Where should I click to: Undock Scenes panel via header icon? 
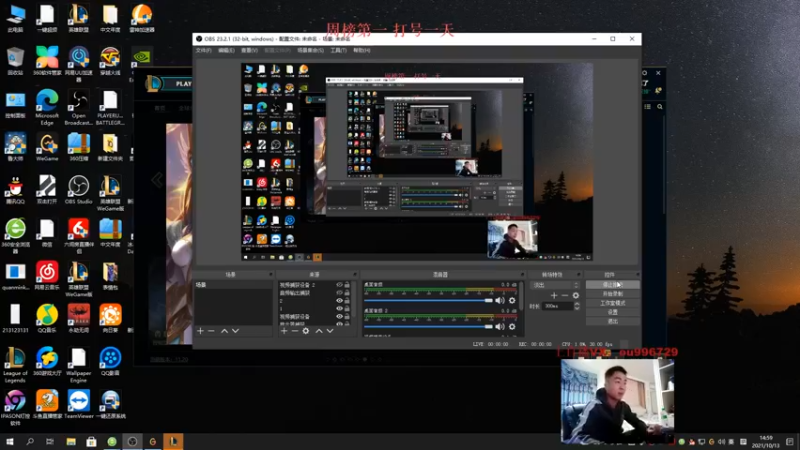(x=270, y=274)
